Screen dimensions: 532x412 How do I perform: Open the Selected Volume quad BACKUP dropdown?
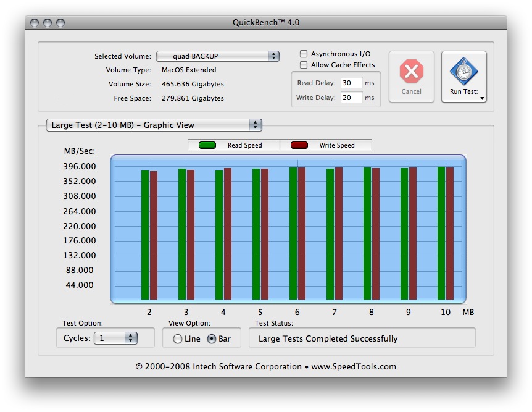(x=218, y=56)
